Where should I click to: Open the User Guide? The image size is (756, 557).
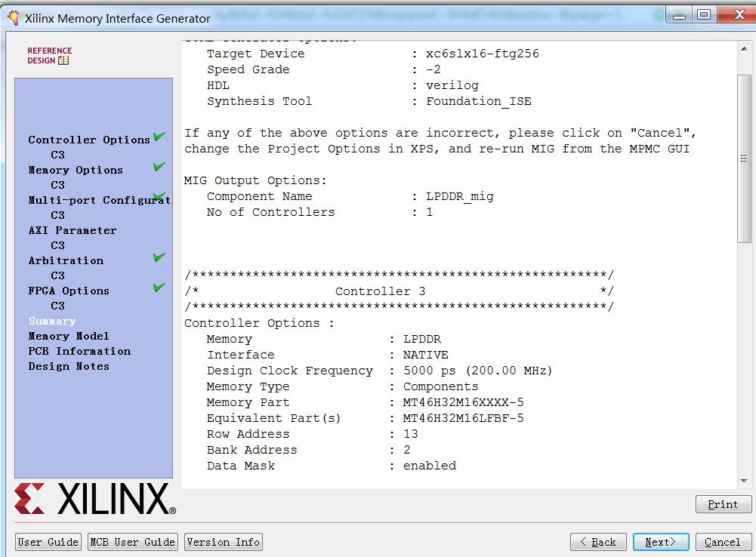(x=48, y=542)
